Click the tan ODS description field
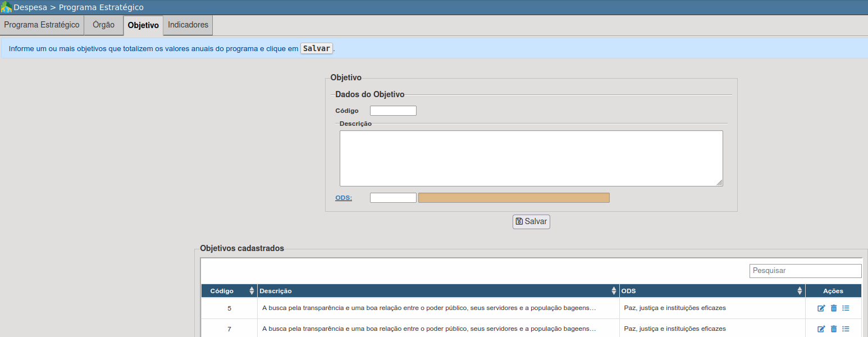The height and width of the screenshot is (337, 868). pyautogui.click(x=514, y=198)
